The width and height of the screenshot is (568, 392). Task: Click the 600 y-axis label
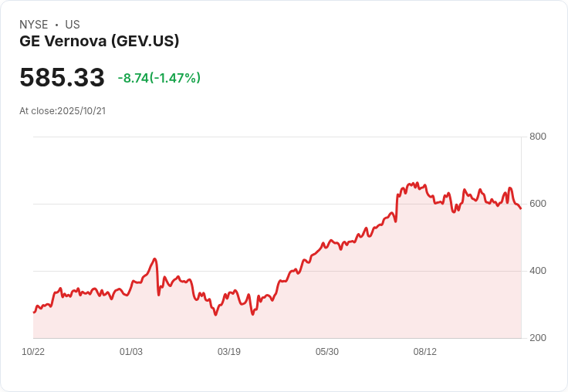coord(538,204)
